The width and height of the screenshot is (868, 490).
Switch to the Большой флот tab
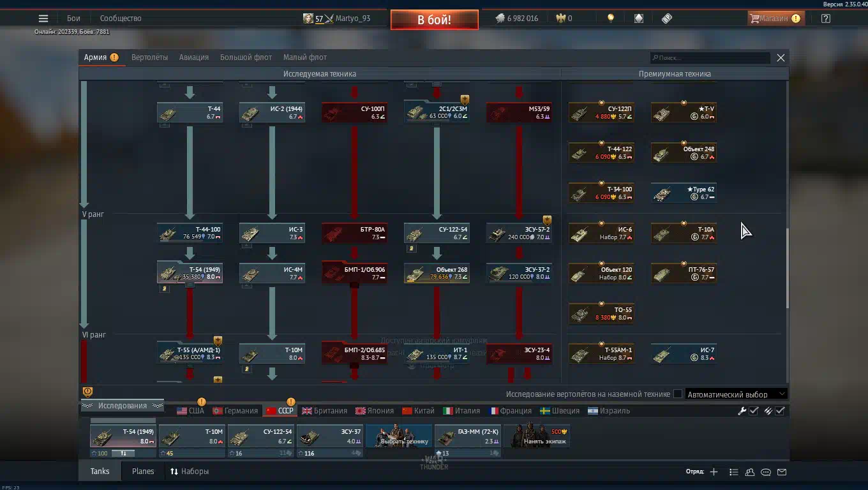[246, 57]
